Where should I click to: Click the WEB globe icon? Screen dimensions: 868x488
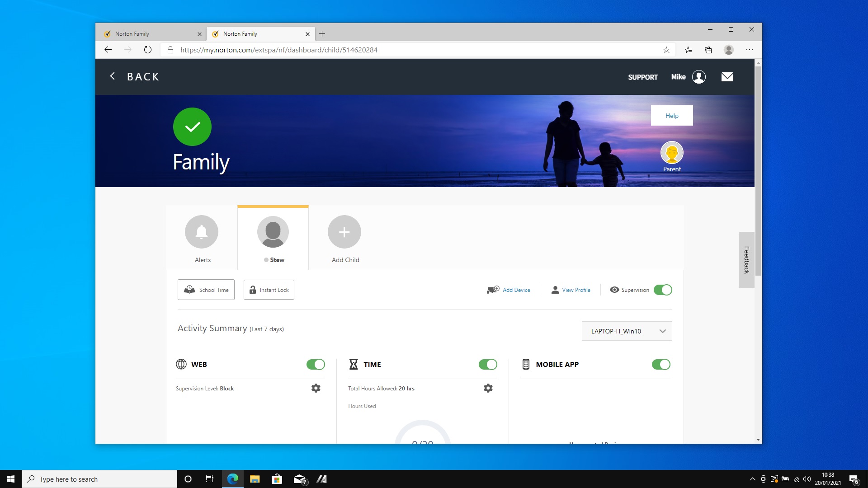tap(182, 364)
